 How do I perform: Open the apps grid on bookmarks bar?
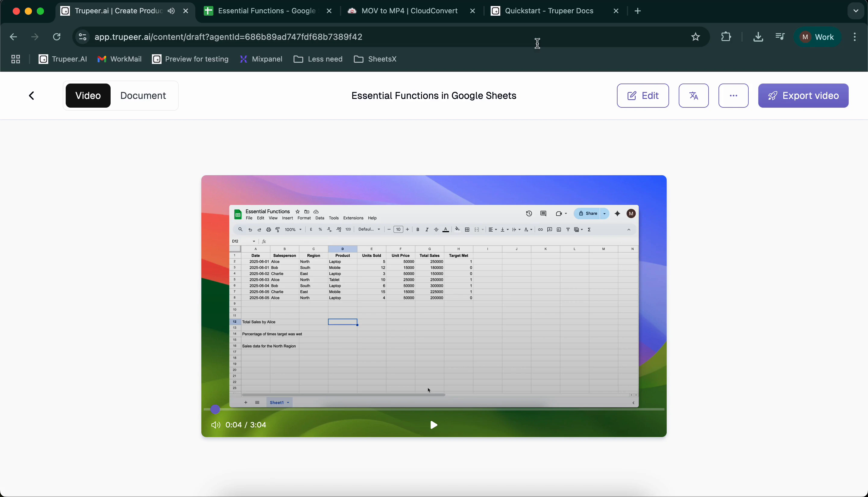15,59
